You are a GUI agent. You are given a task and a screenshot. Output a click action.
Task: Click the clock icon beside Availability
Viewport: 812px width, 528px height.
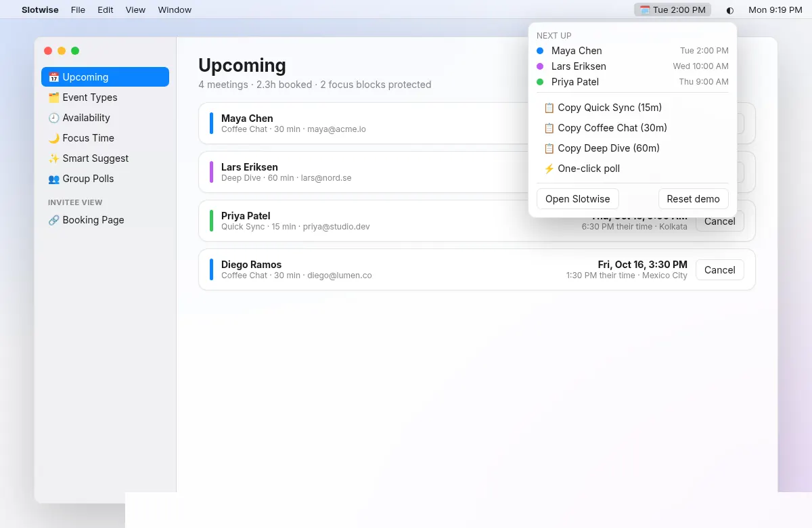[x=53, y=118]
